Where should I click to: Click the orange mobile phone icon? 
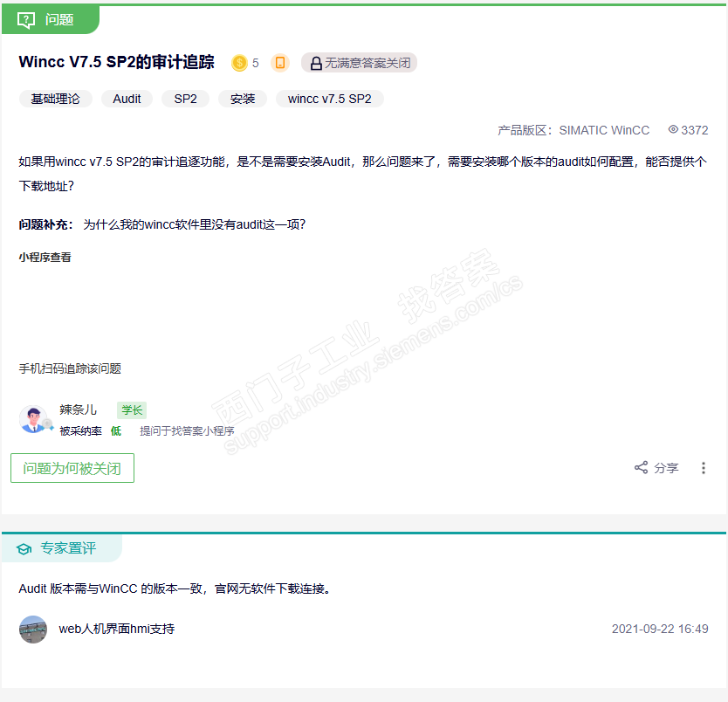[x=280, y=63]
